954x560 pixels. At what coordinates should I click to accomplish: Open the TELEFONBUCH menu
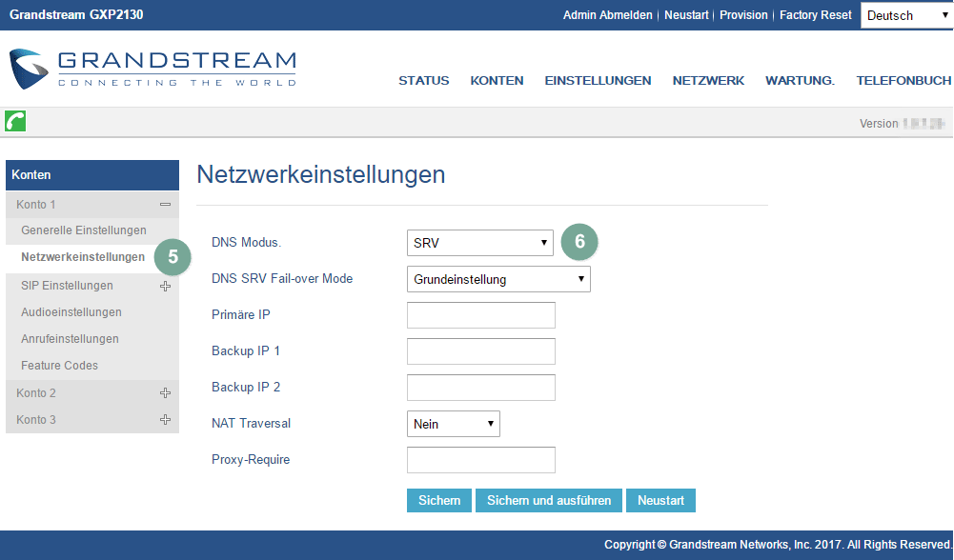(x=903, y=81)
